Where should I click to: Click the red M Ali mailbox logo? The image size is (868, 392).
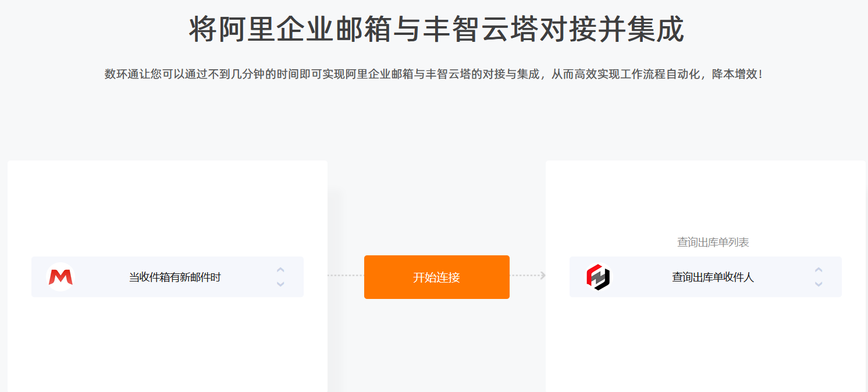61,277
